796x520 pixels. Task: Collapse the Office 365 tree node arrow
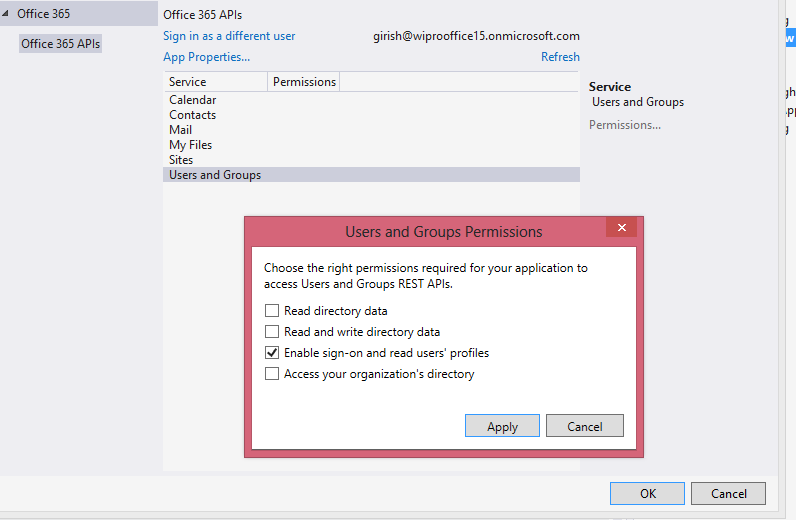6,14
